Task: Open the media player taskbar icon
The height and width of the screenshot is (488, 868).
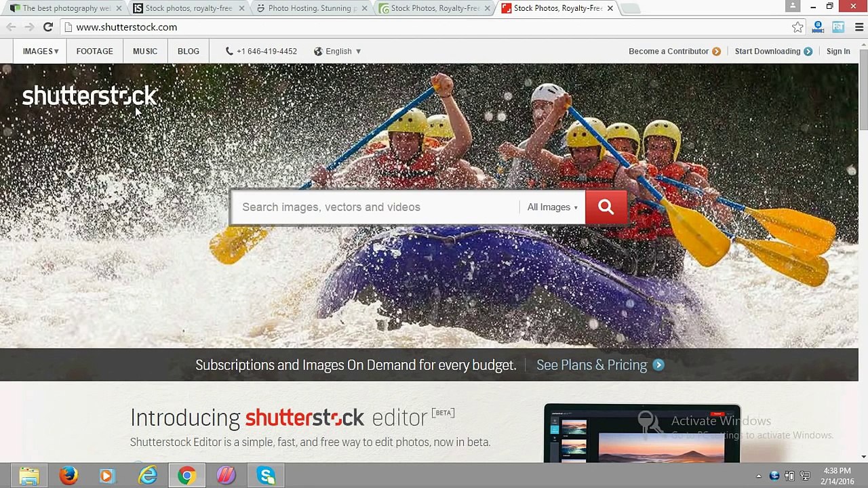Action: (107, 476)
